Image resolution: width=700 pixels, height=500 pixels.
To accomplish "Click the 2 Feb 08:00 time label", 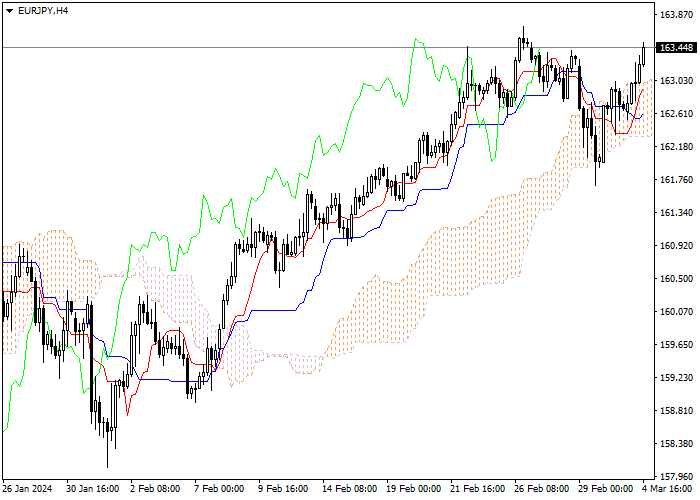I will pyautogui.click(x=155, y=489).
